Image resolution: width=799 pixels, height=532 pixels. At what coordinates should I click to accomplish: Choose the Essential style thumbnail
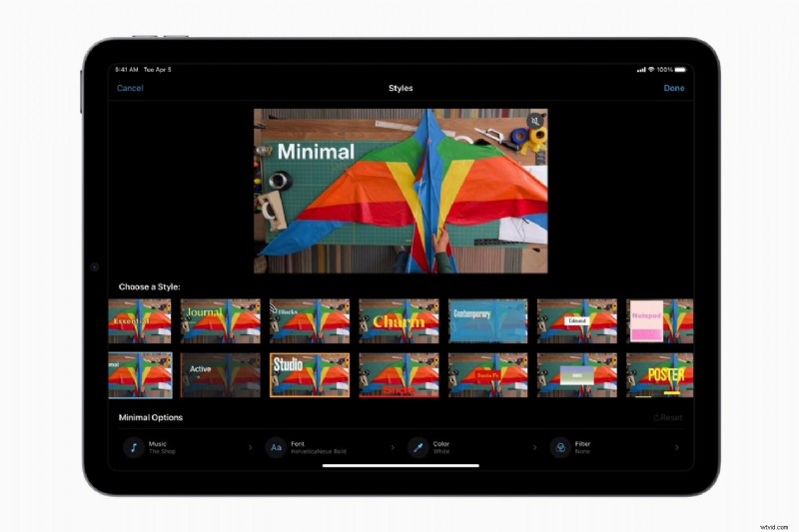point(140,321)
